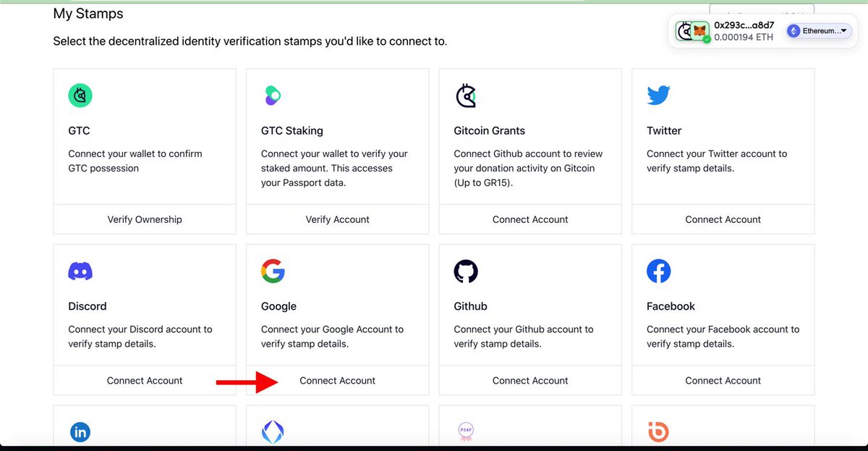
Task: Click the Gitcoin Grants card title
Action: [x=490, y=131]
